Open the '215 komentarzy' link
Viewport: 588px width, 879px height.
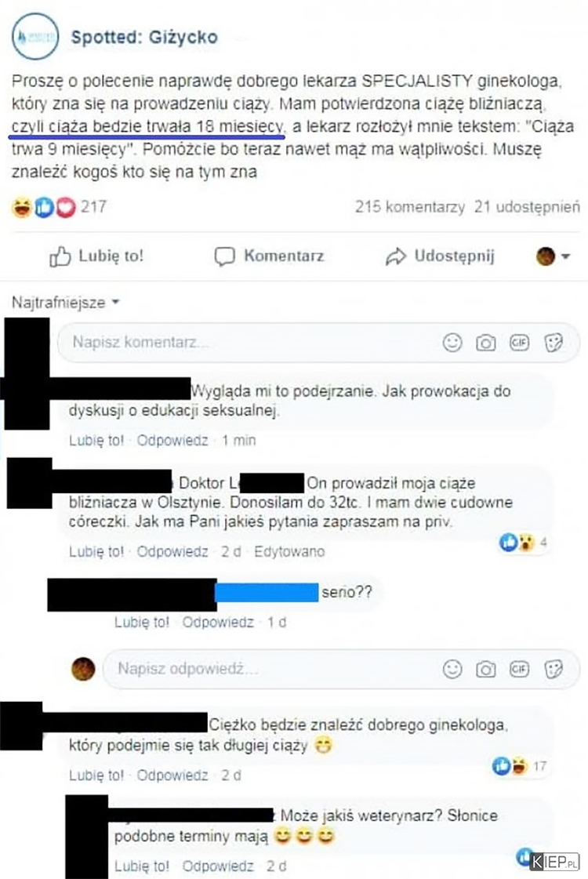[410, 207]
